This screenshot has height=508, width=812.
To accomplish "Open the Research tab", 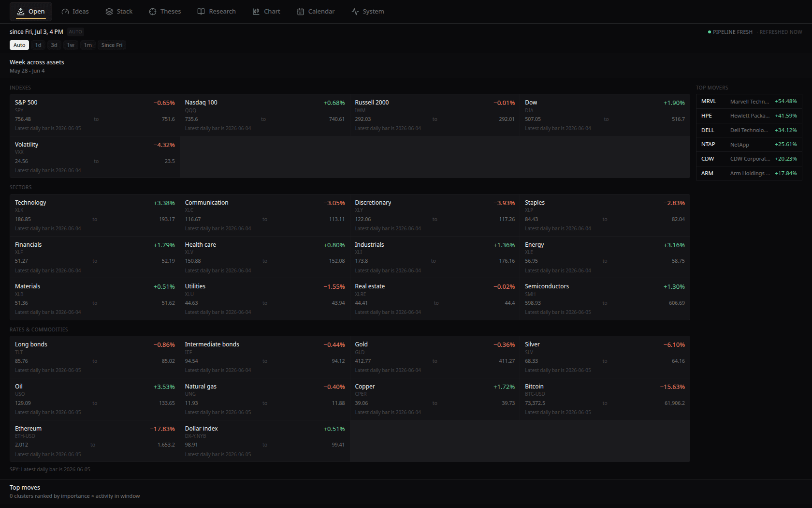I will pyautogui.click(x=217, y=12).
